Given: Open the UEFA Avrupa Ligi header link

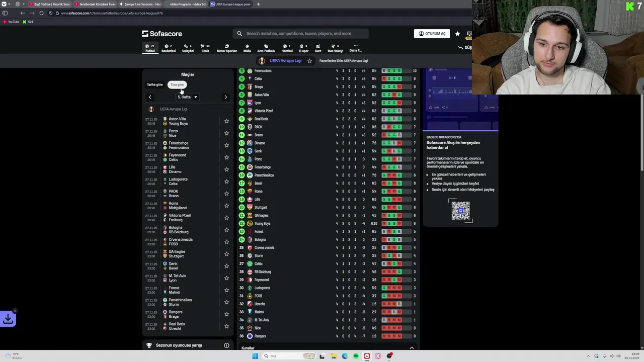Looking at the screenshot, I should click(x=285, y=61).
